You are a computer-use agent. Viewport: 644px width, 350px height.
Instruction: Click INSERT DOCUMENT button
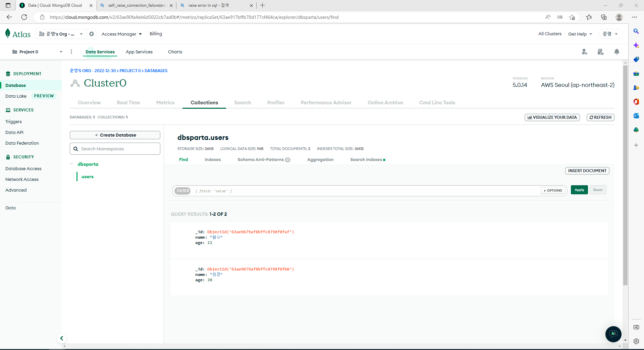pyautogui.click(x=587, y=170)
